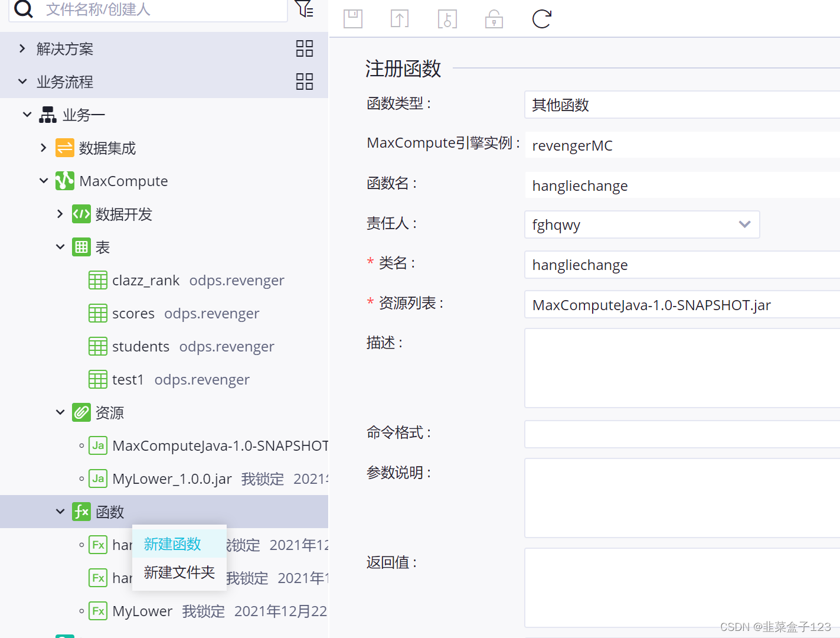Click the students table icon
Screen dimensions: 840x638
click(98, 346)
